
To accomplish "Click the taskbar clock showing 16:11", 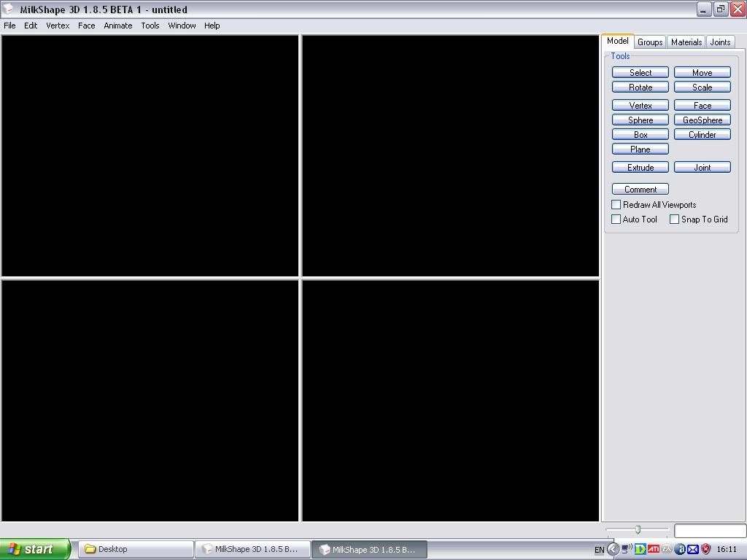I will (x=727, y=550).
